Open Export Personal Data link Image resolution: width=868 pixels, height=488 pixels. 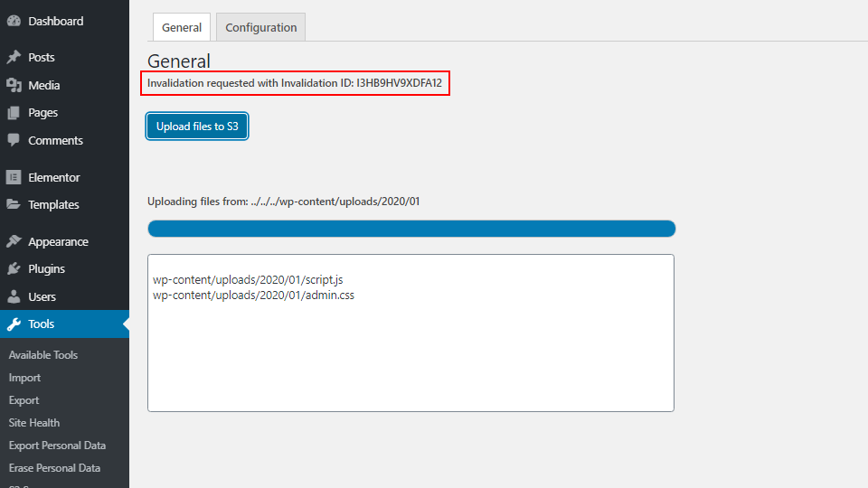click(57, 446)
